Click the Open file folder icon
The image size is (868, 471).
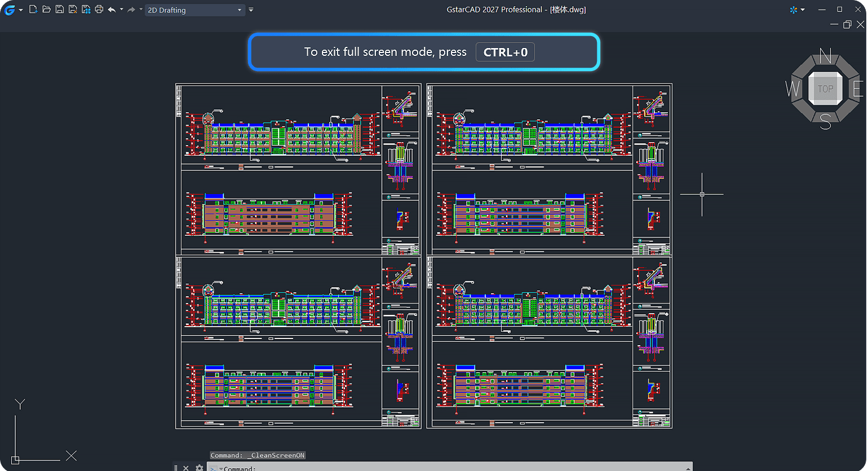[46, 10]
